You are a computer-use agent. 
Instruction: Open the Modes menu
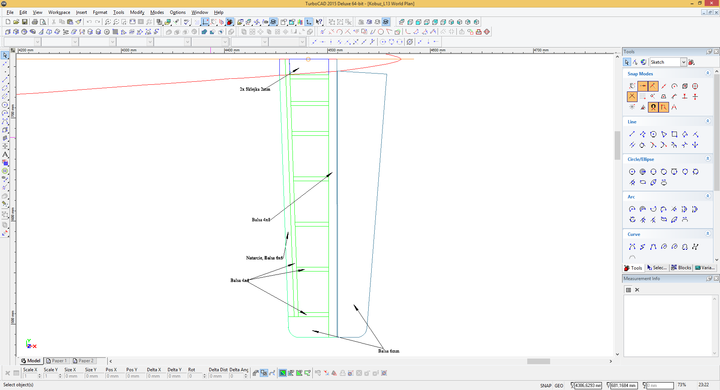(157, 12)
